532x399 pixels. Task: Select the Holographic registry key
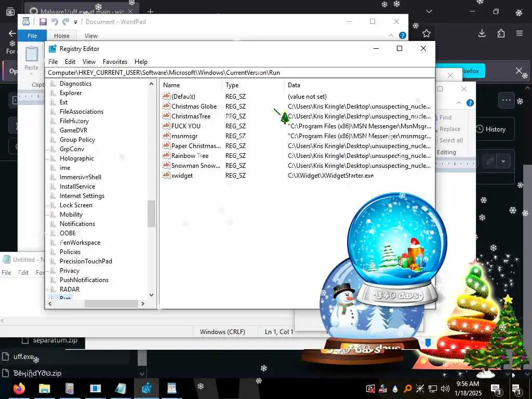click(77, 158)
